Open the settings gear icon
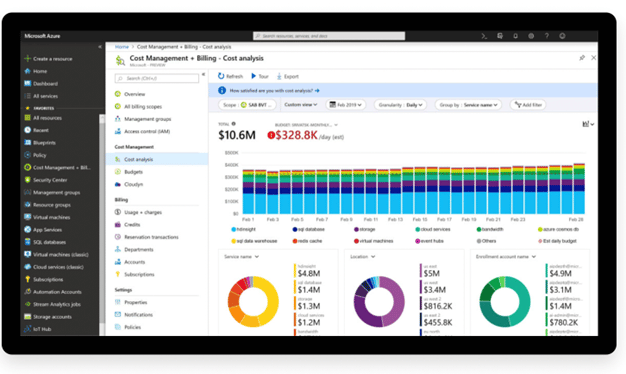Image resolution: width=626 pixels, height=374 pixels. [x=531, y=36]
